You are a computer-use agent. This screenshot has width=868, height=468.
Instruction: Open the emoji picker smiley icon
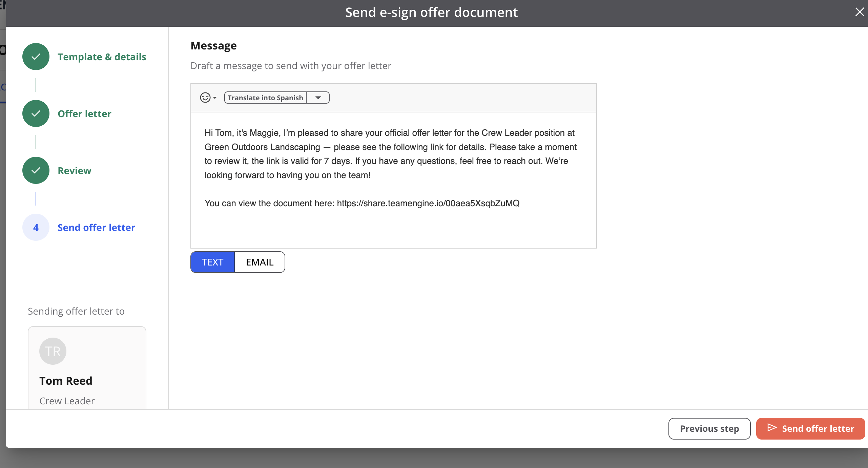click(x=205, y=98)
